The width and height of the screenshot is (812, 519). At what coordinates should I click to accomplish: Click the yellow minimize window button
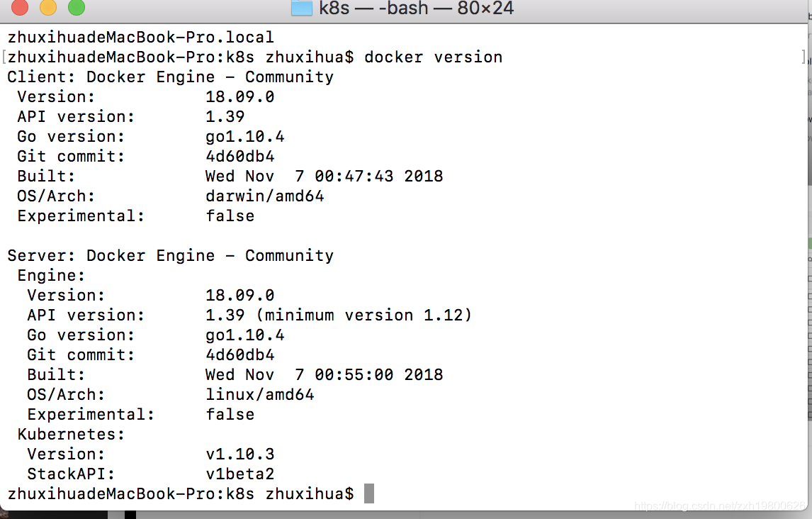coord(48,6)
